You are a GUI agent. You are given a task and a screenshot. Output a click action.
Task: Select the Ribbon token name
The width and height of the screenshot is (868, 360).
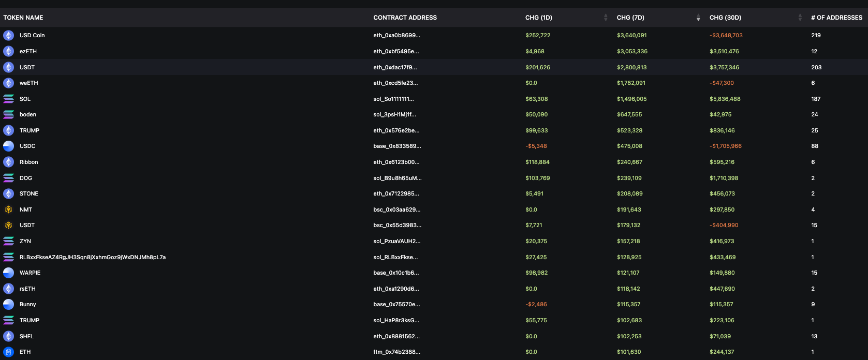click(29, 162)
